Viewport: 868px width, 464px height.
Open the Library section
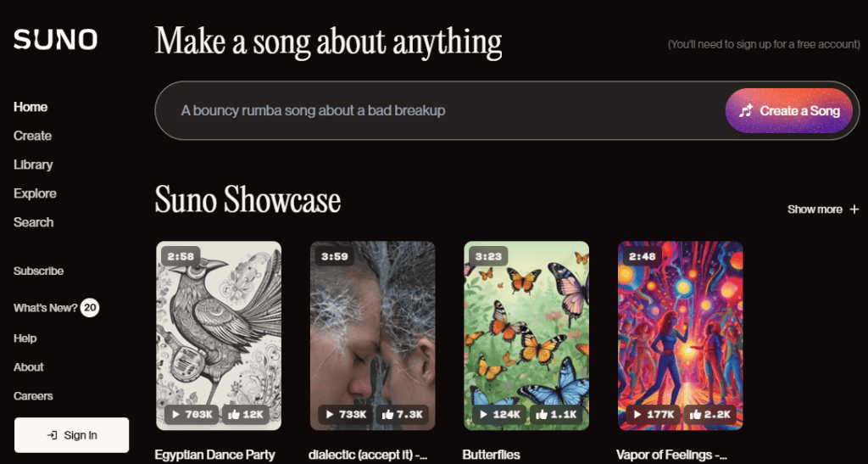pos(33,165)
